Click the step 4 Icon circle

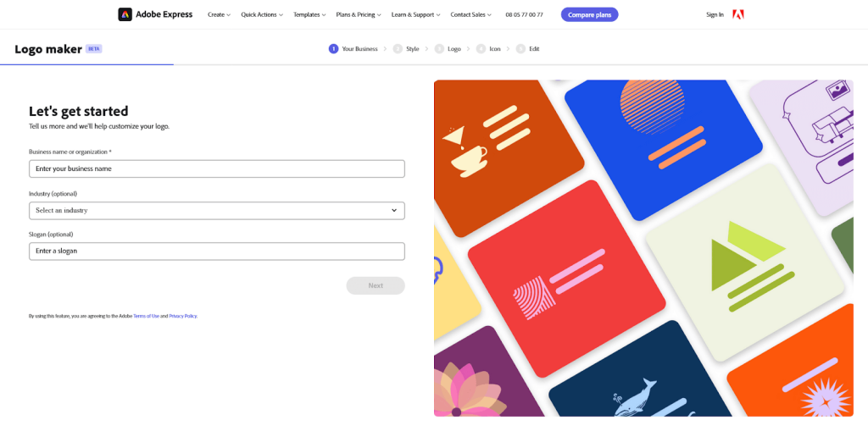[x=481, y=48]
